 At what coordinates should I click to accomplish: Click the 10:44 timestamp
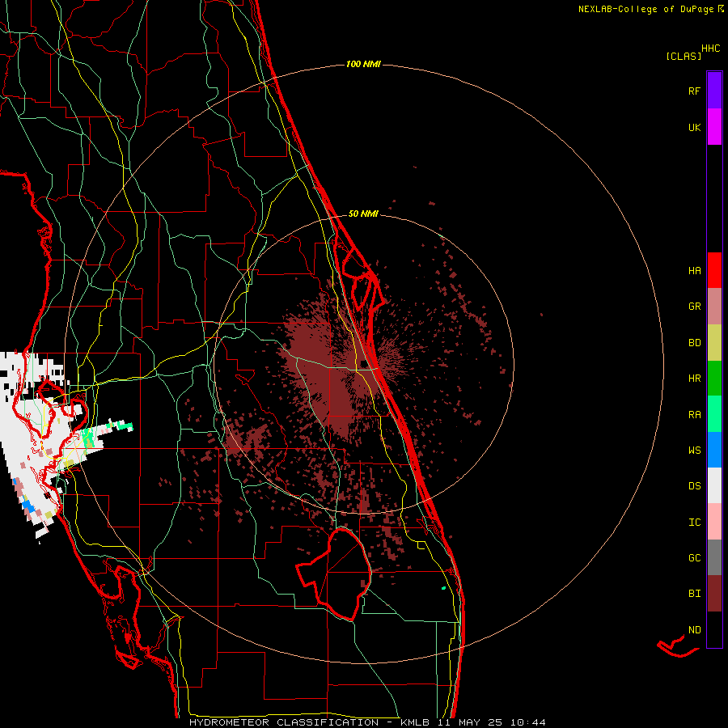528,722
